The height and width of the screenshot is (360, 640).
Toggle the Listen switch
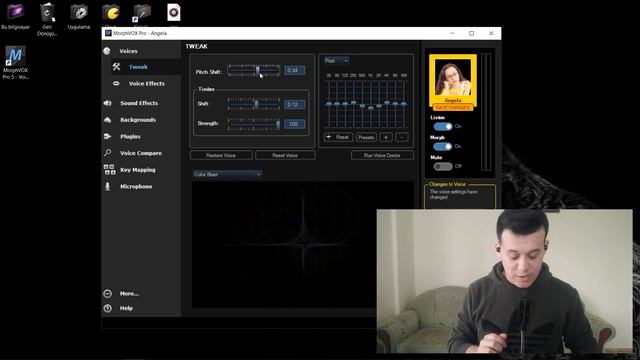[x=443, y=127]
